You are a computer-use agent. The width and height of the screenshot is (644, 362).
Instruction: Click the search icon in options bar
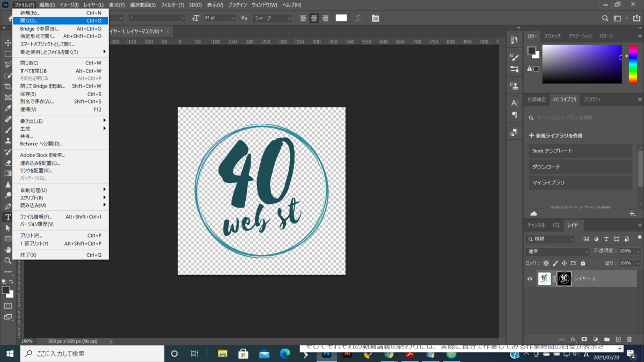click(x=605, y=18)
